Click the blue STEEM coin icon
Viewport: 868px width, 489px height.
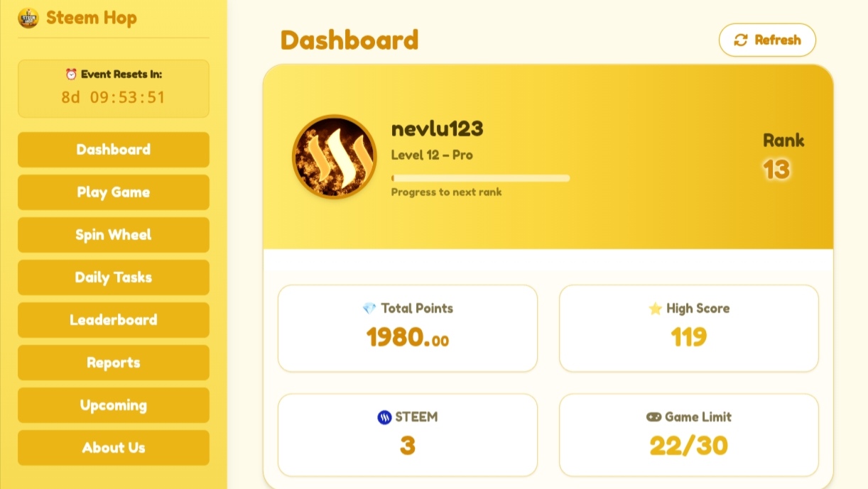(x=384, y=417)
